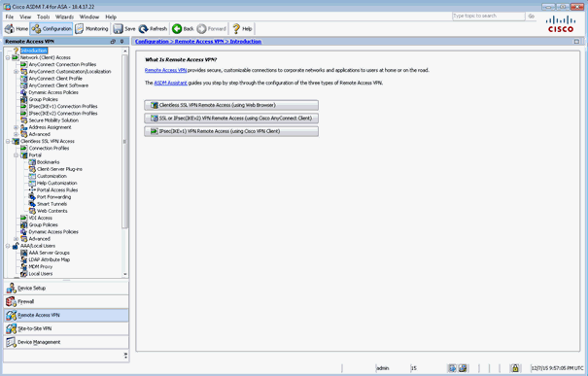Click the Home toolbar icon
This screenshot has width=588, height=376.
[10, 29]
